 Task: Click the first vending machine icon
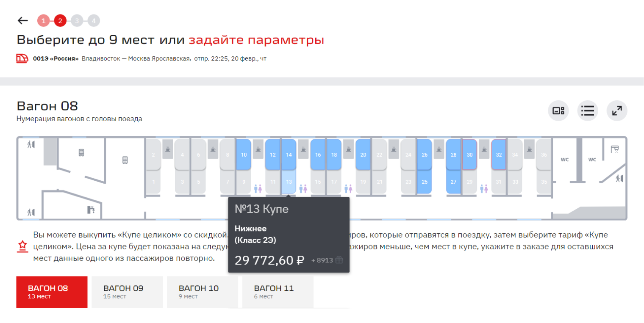81,152
